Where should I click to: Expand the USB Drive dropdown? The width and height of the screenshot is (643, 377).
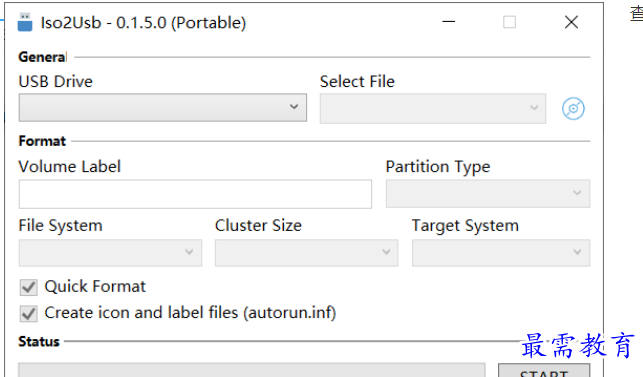pyautogui.click(x=163, y=107)
